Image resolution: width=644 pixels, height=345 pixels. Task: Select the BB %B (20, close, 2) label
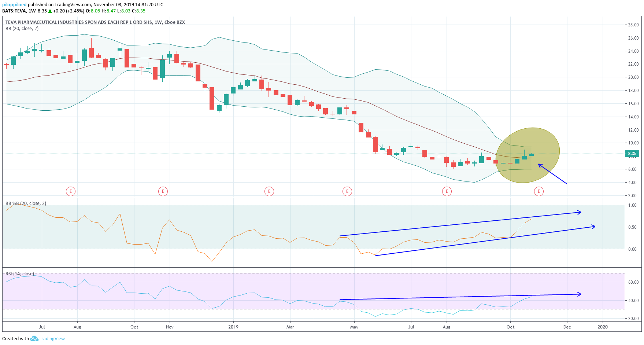coord(26,203)
